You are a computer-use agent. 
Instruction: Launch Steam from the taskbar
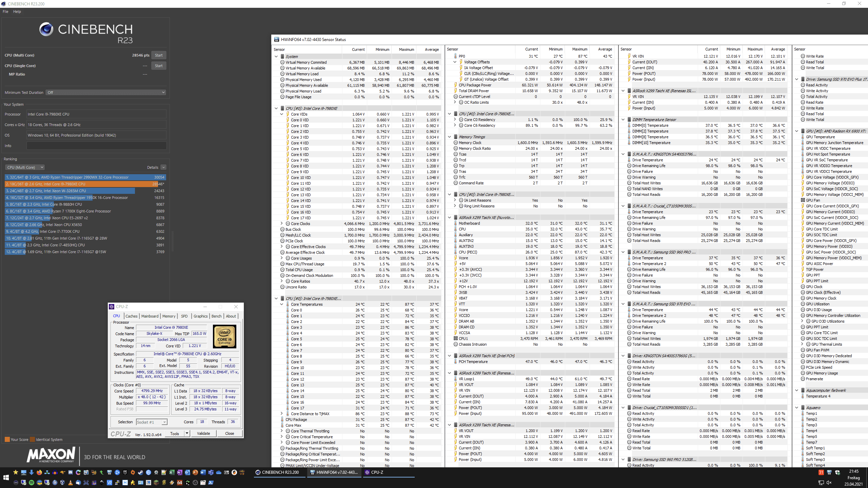click(141, 472)
